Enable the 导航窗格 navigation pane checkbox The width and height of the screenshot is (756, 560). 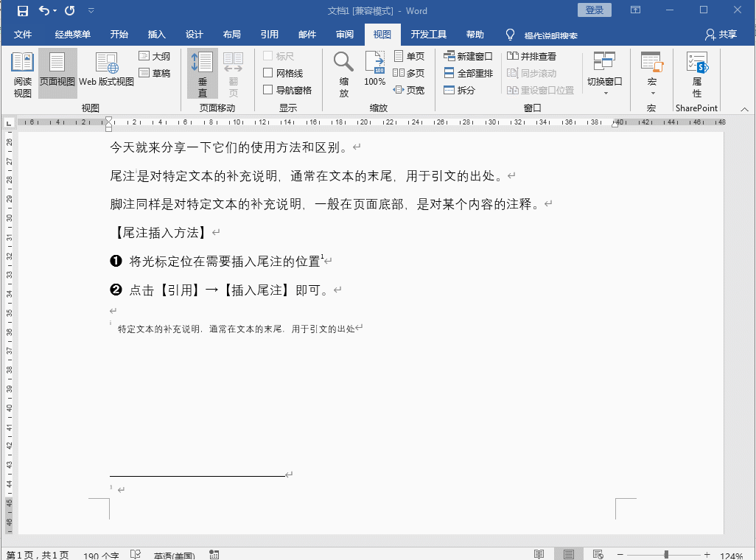[287, 90]
